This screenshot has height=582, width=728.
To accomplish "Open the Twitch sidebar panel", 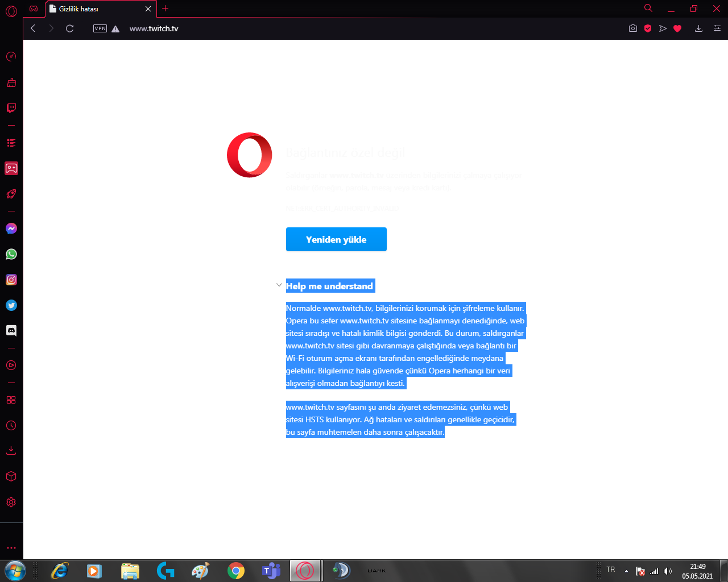I will (11, 108).
